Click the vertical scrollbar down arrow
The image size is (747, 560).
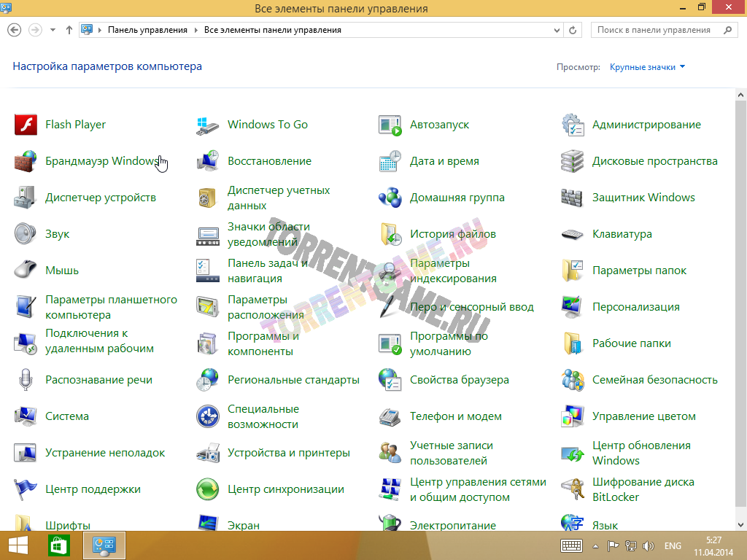point(741,524)
